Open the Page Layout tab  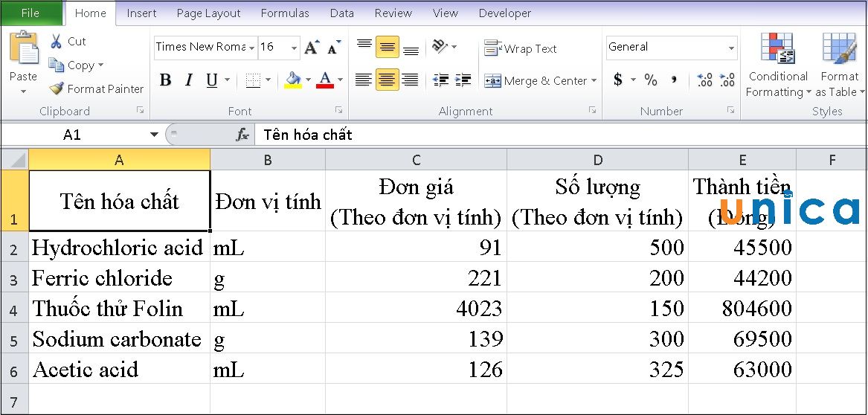click(208, 13)
